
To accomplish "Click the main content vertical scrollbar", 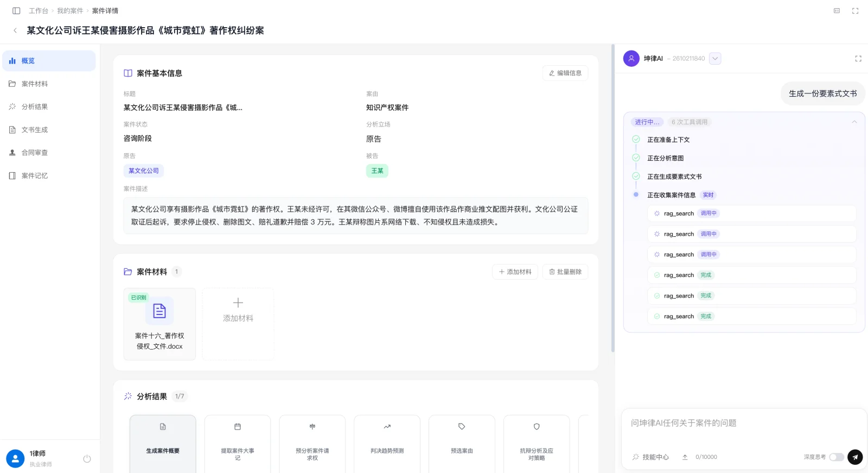I will click(613, 198).
